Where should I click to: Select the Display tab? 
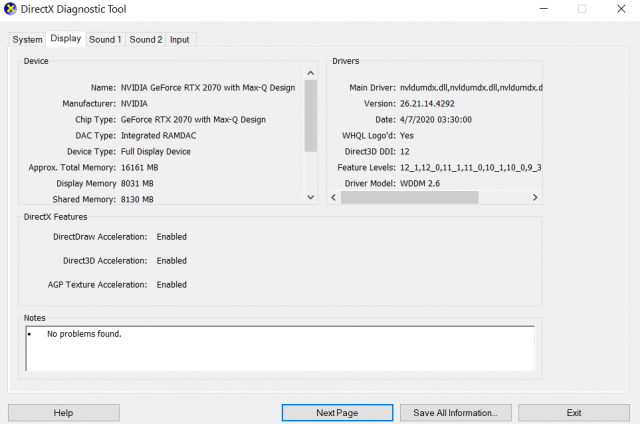pos(66,39)
